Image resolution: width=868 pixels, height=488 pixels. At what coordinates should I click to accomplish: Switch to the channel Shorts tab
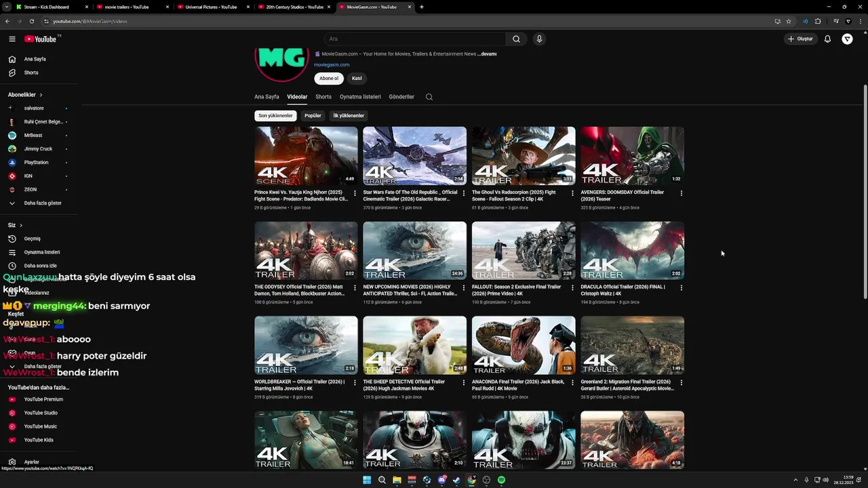tap(323, 97)
